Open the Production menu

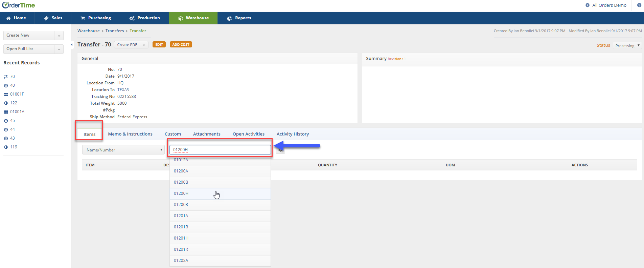tap(145, 18)
